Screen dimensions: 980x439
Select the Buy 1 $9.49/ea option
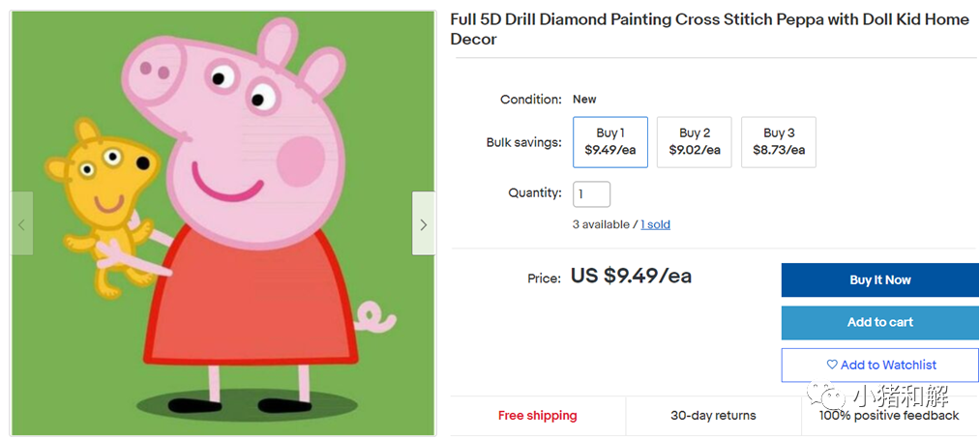pos(609,142)
